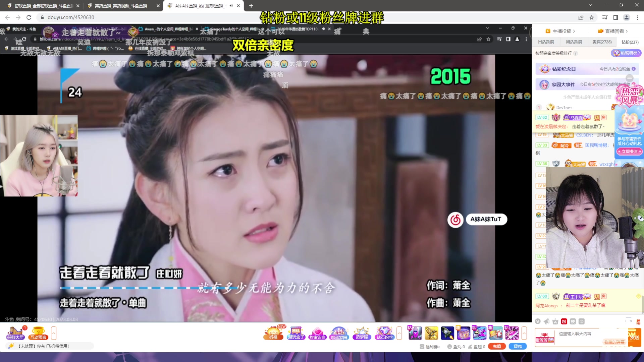Switch to the 日活跃度 tab

tap(546, 42)
